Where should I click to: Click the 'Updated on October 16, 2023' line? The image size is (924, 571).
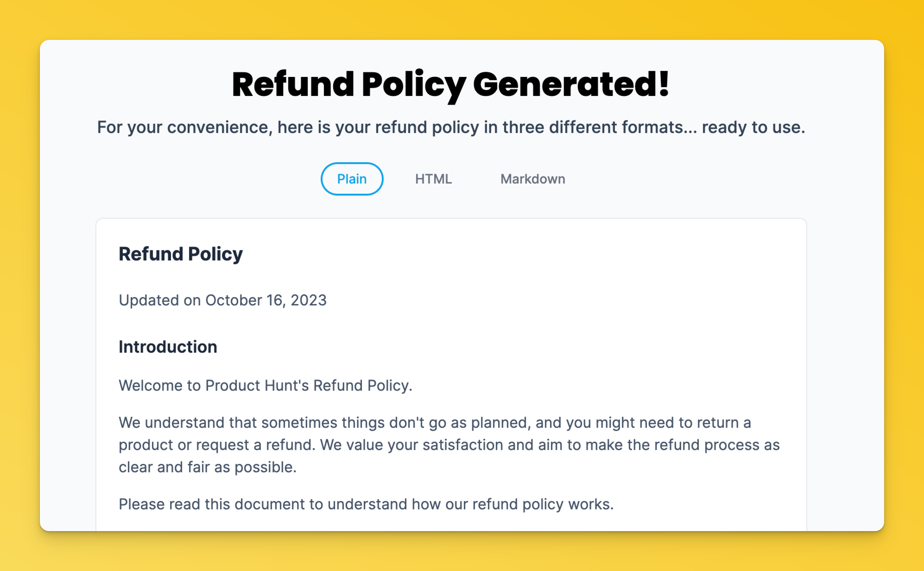click(x=222, y=300)
